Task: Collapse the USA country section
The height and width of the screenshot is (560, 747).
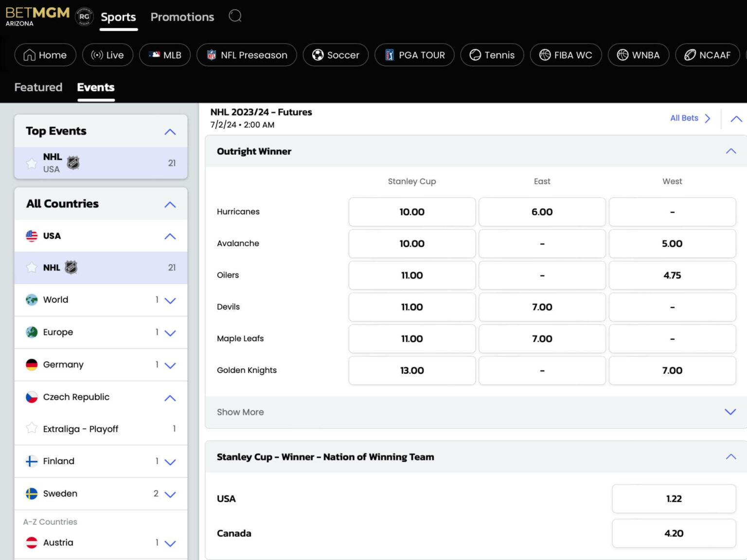Action: tap(170, 236)
